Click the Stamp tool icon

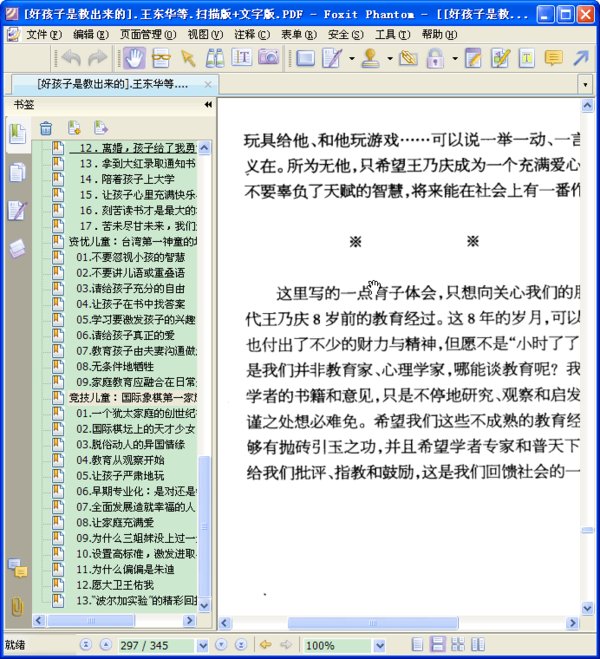370,58
